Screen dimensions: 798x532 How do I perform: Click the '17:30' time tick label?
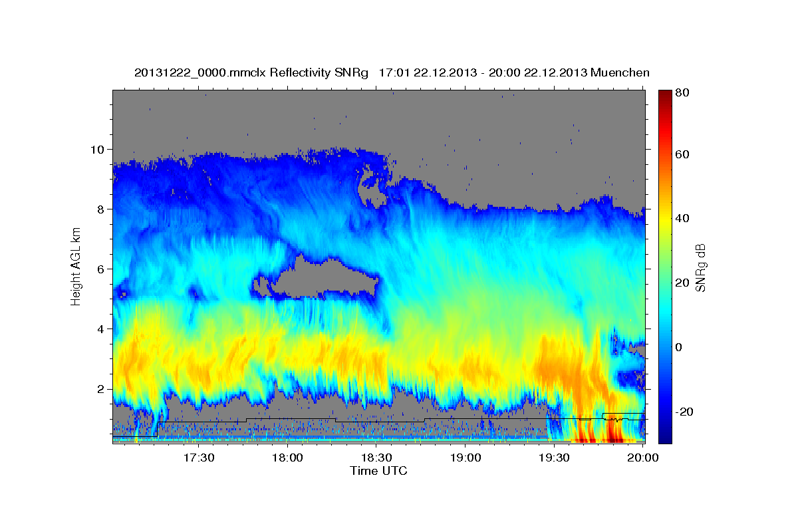pyautogui.click(x=198, y=458)
